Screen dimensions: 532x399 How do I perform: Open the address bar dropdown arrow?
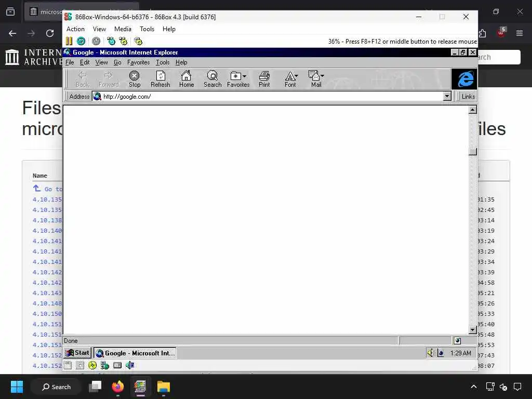[x=447, y=96]
